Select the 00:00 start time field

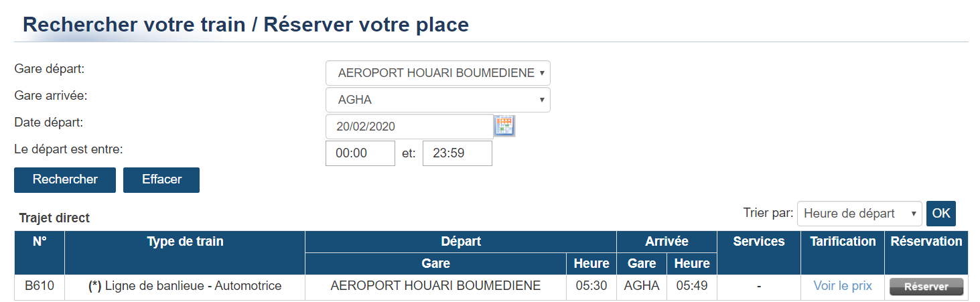coord(360,153)
